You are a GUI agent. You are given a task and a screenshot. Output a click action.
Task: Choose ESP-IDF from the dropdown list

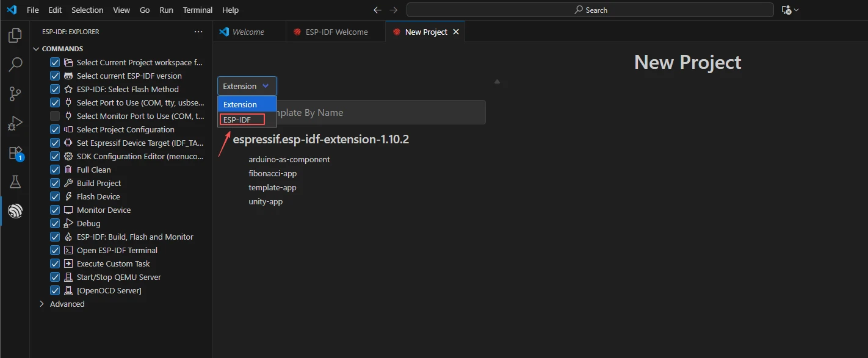tap(241, 120)
